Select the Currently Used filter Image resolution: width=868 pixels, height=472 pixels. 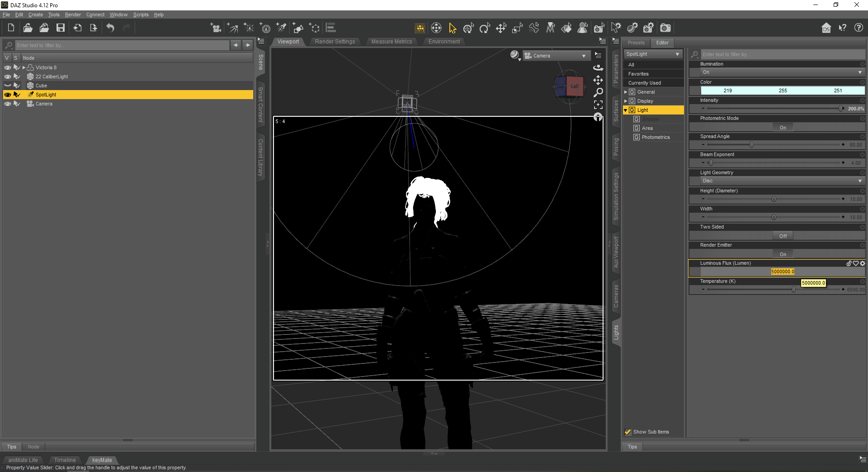tap(644, 83)
